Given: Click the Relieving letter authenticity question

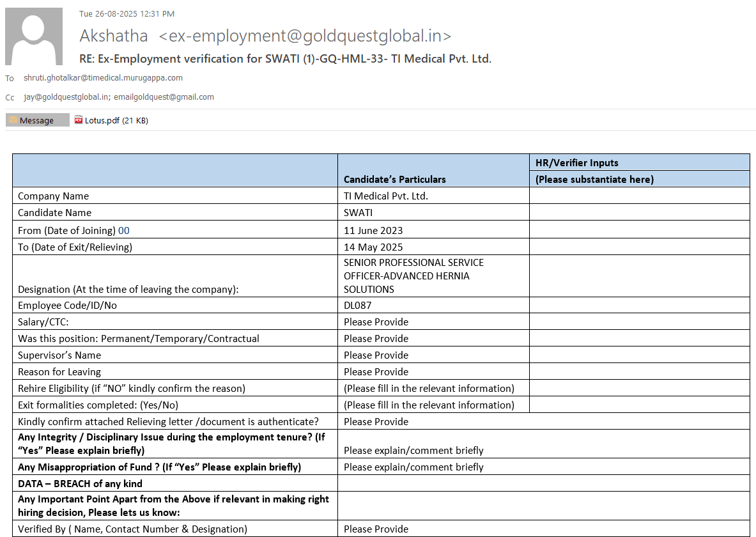Looking at the screenshot, I should point(168,422).
